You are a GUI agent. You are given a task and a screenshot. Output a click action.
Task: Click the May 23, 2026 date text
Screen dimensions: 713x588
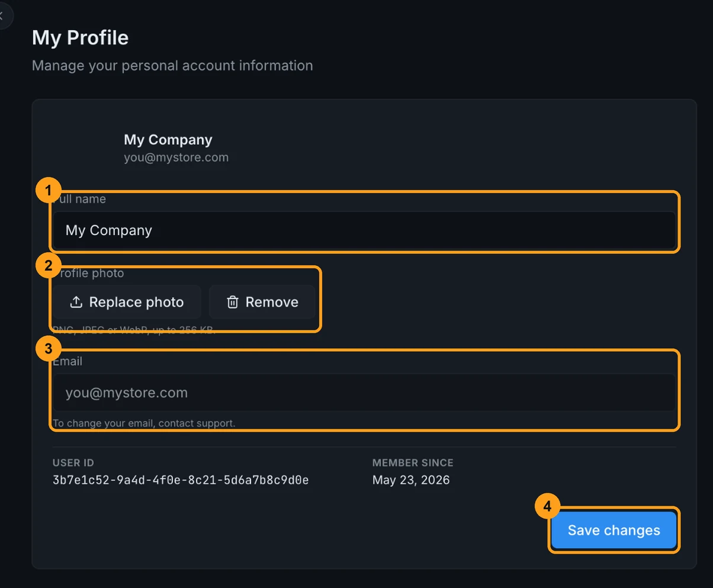411,480
